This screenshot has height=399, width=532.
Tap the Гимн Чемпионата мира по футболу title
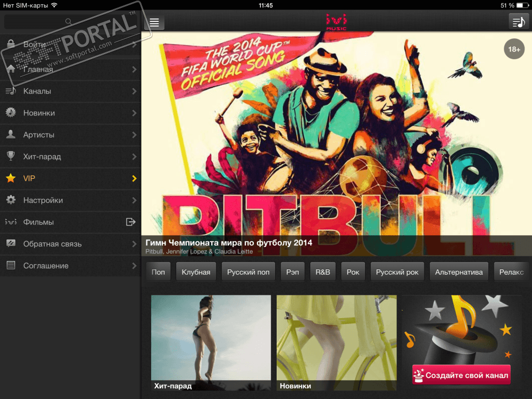tap(229, 243)
